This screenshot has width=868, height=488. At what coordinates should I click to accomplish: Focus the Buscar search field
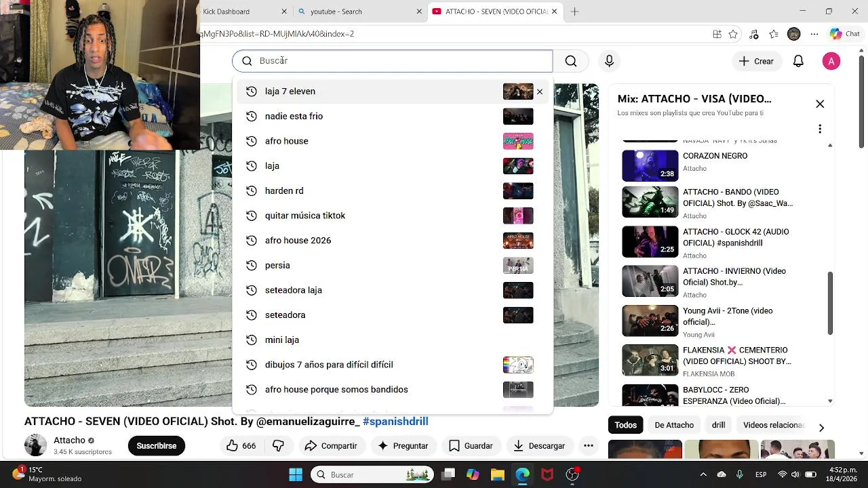click(392, 61)
